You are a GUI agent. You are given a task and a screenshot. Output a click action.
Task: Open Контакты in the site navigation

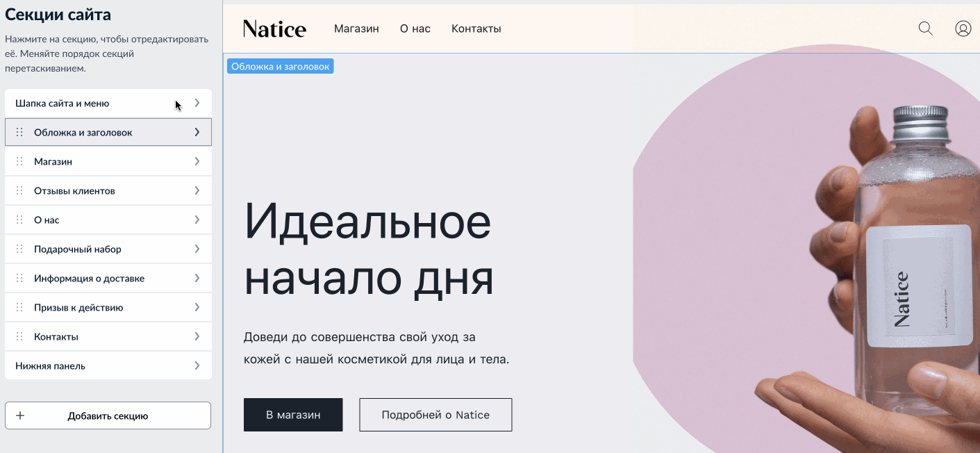476,28
